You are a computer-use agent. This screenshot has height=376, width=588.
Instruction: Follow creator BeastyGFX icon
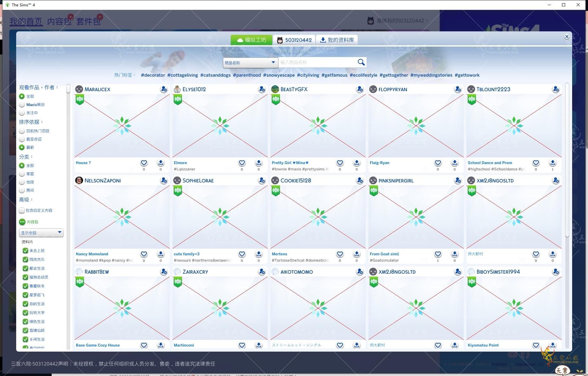pos(360,89)
